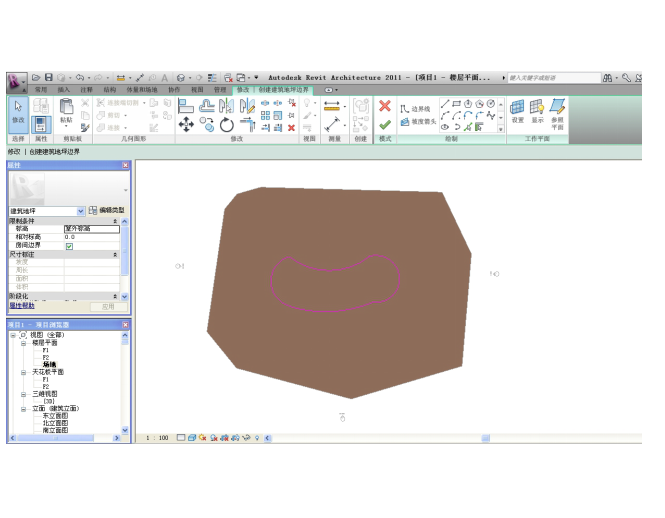Collapse the 楼层平面 tree node
The width and height of the screenshot is (665, 518).
coord(24,343)
